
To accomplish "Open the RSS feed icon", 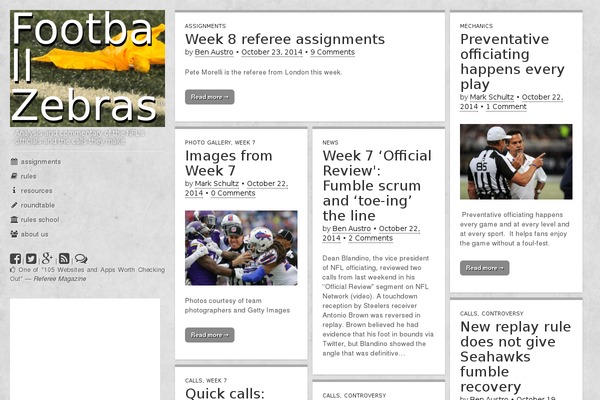I will pos(64,259).
